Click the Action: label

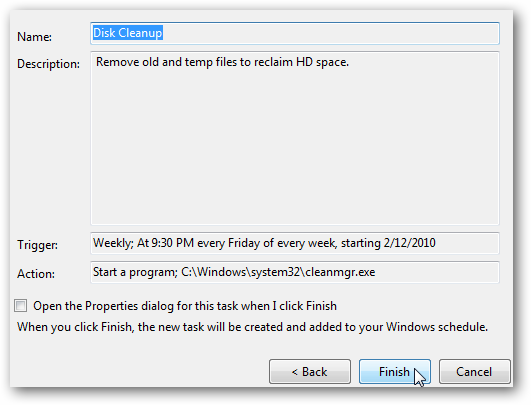36,274
